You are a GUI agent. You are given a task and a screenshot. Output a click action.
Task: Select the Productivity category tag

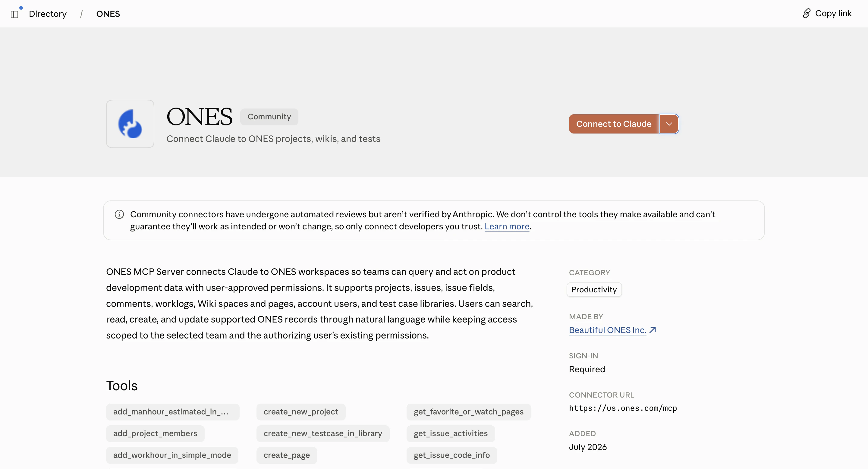coord(594,290)
